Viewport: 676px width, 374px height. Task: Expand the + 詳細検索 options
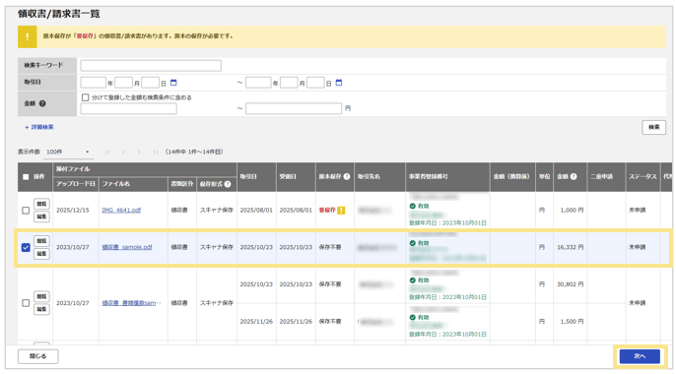tap(39, 127)
